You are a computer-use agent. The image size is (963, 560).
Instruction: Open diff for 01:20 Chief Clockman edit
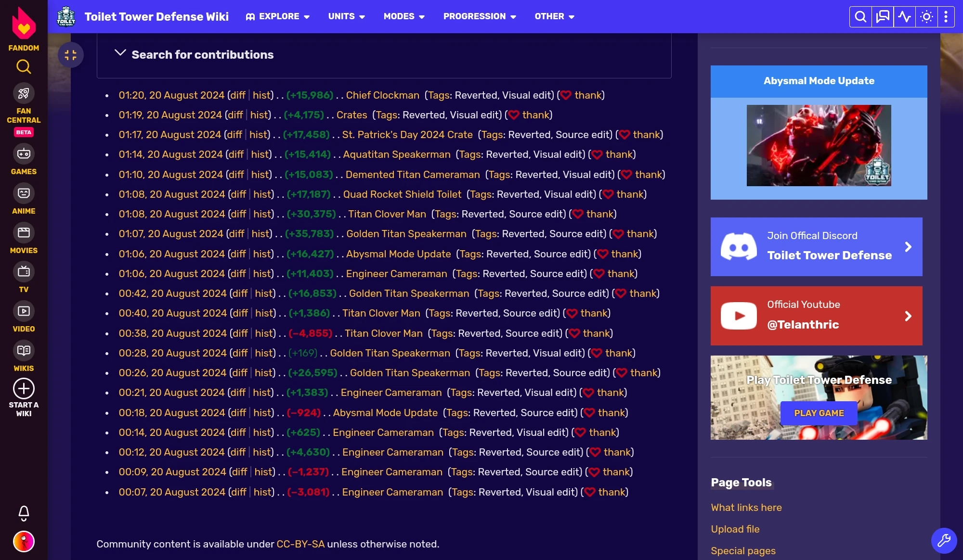pos(238,95)
